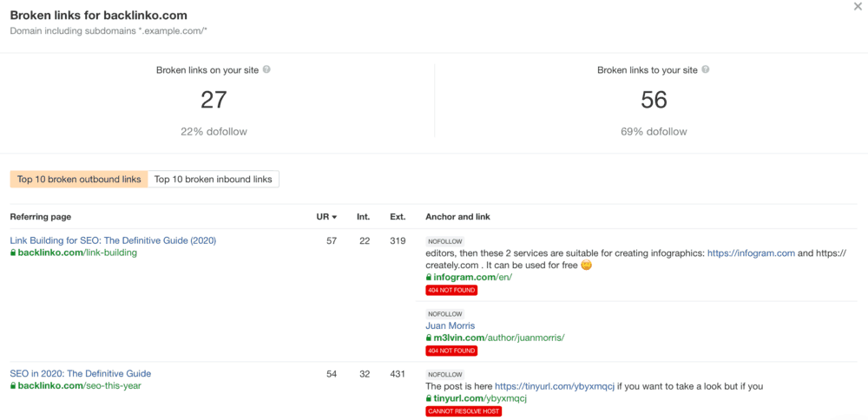
Task: Click lock icon beside tinyurl.com URL
Action: (429, 398)
